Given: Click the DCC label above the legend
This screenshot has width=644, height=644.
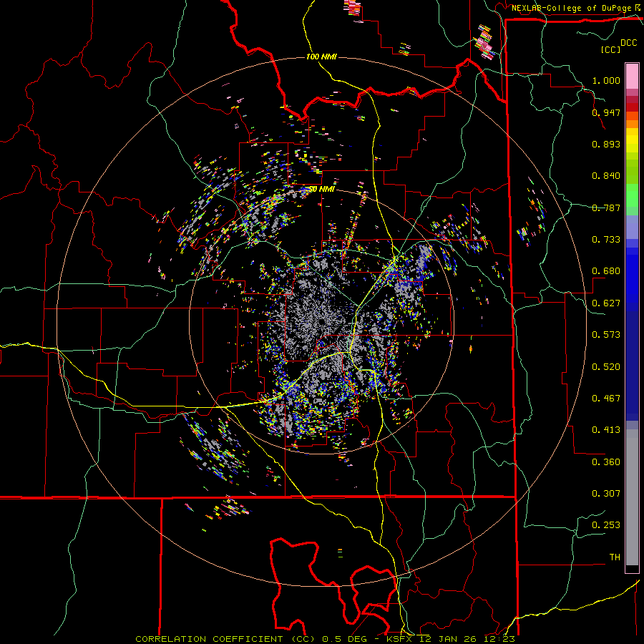Looking at the screenshot, I should click(628, 43).
